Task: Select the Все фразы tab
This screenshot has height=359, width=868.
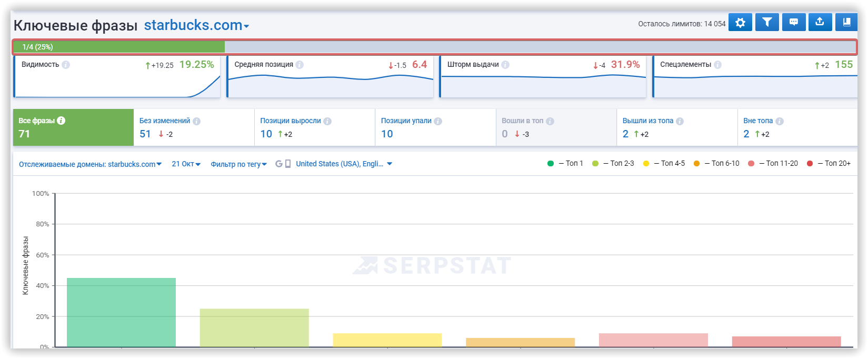Action: click(x=73, y=127)
